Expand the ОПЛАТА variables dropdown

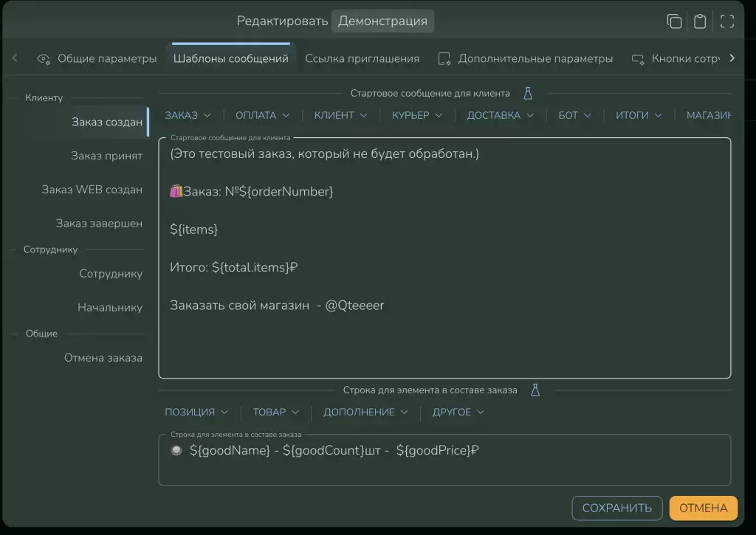coord(262,115)
